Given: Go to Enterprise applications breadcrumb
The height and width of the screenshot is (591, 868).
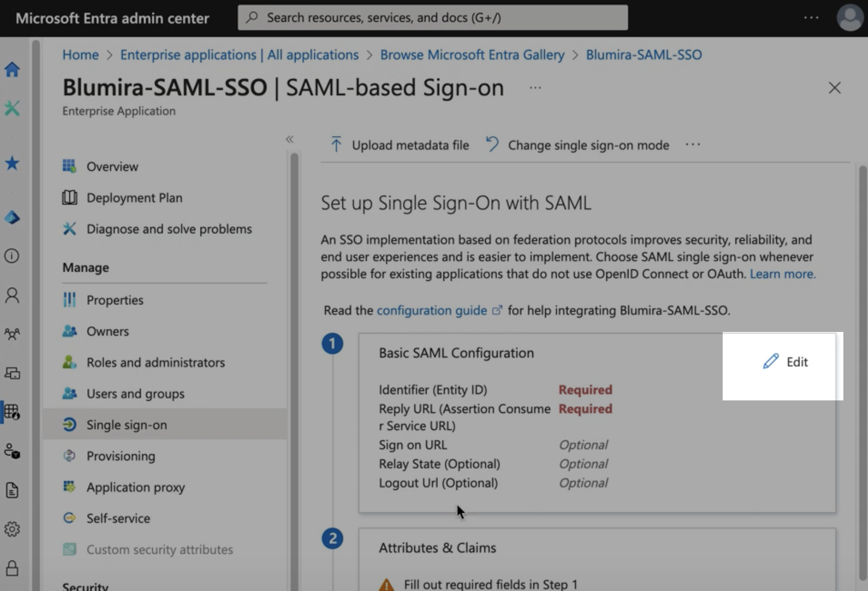Looking at the screenshot, I should tap(239, 55).
